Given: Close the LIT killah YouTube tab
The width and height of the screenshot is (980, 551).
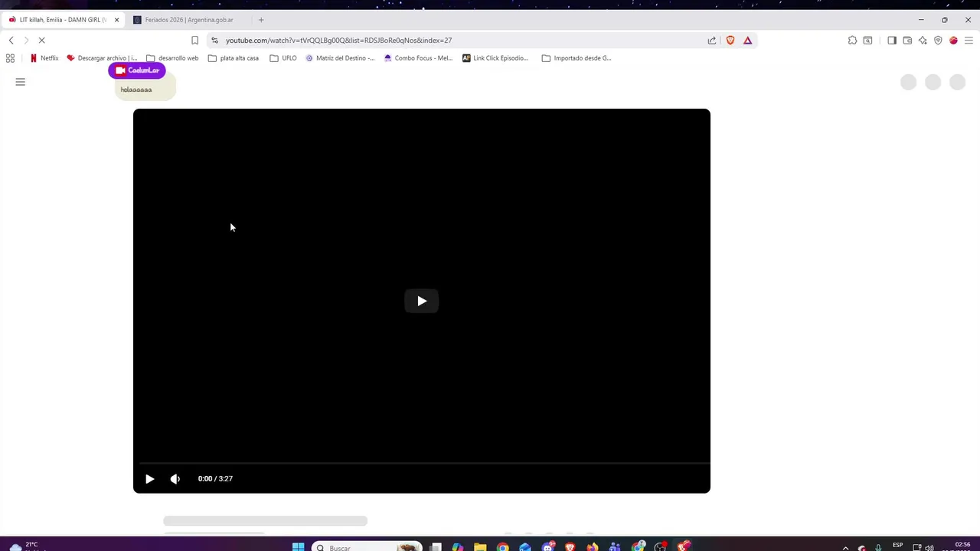Looking at the screenshot, I should coord(116,20).
